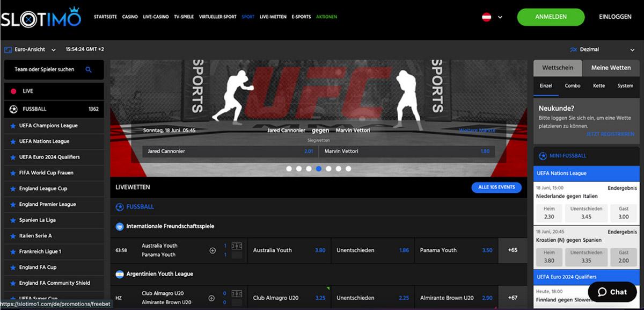644x310 pixels.
Task: Select first banner carousel dot
Action: tap(289, 169)
